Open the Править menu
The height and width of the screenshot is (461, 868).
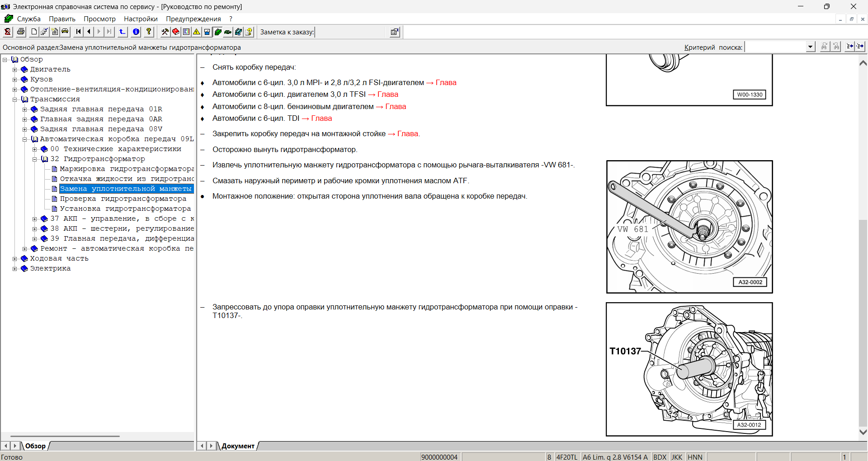(x=62, y=19)
